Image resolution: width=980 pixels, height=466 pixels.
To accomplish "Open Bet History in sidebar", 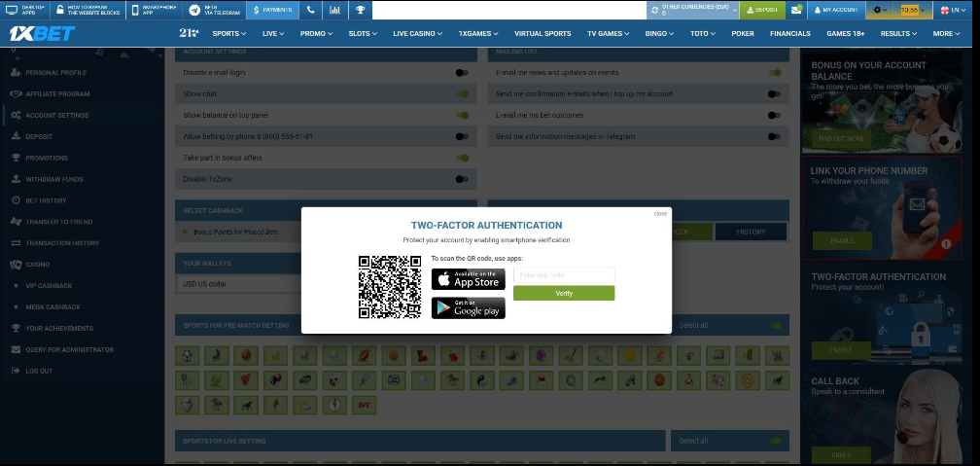I will coord(46,200).
